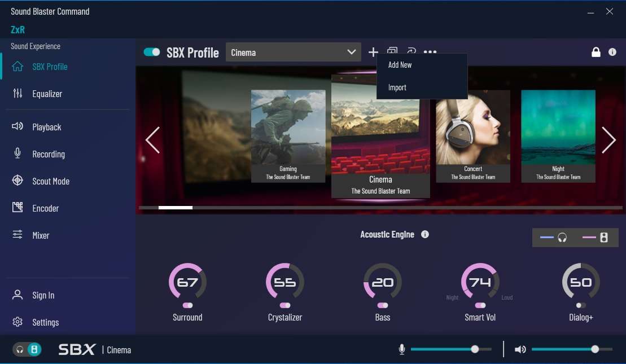Image resolution: width=626 pixels, height=364 pixels.
Task: Toggle the Surround effect switch
Action: point(187,305)
